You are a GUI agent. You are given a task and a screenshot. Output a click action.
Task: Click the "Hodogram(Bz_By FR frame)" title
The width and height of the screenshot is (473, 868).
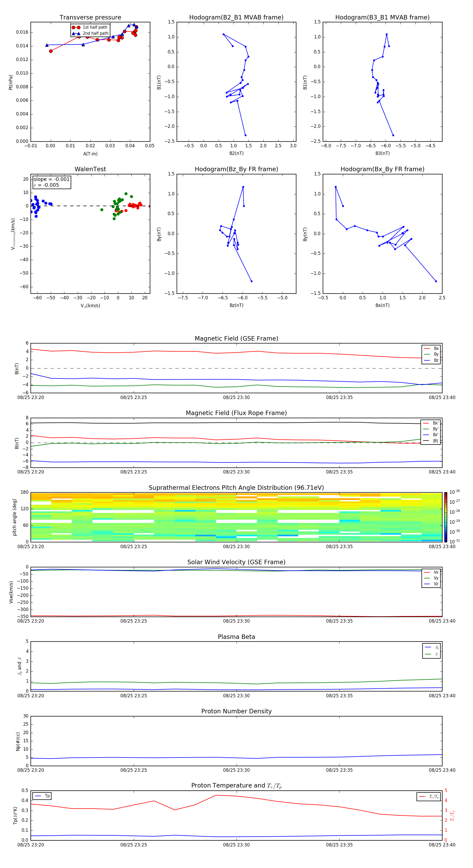pos(236,169)
